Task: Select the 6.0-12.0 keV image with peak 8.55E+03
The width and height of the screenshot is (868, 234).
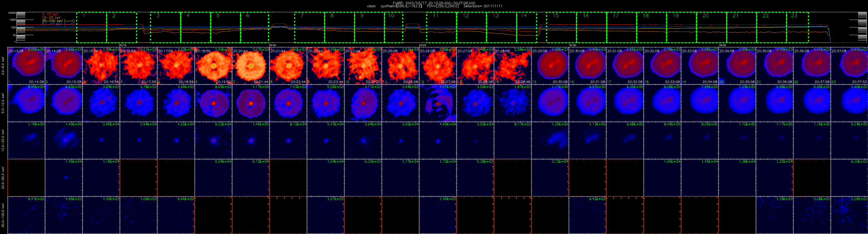Action: 213,103
